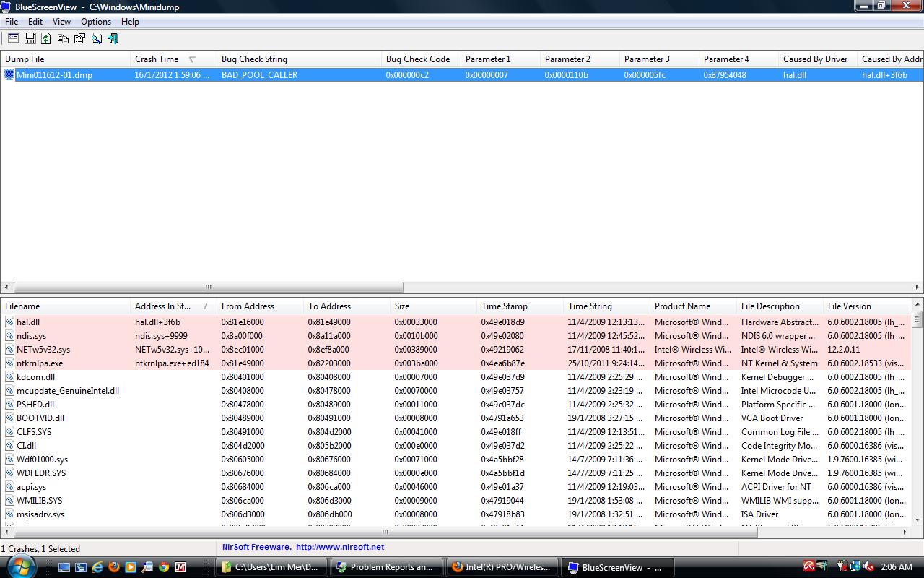Open Advanced Options toolbar icon

(x=13, y=38)
